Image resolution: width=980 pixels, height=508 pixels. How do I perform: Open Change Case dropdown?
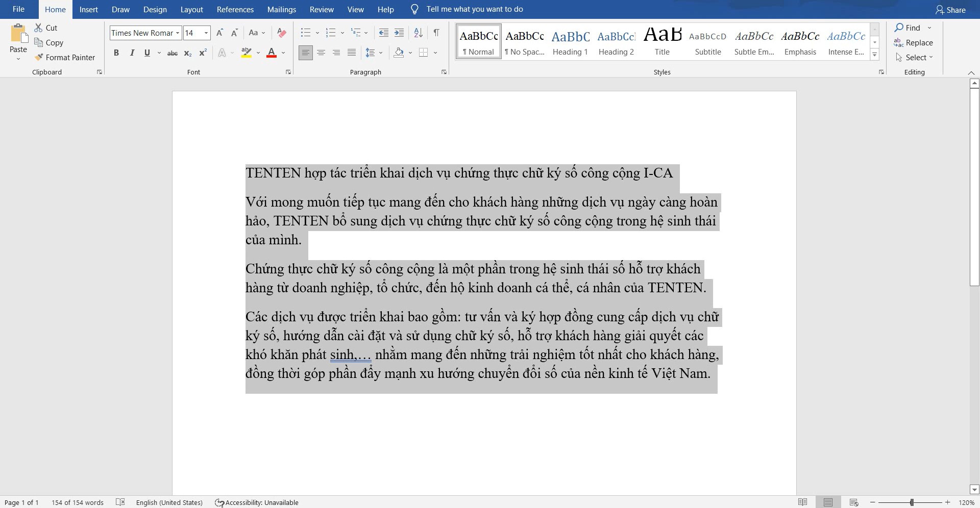(x=257, y=33)
